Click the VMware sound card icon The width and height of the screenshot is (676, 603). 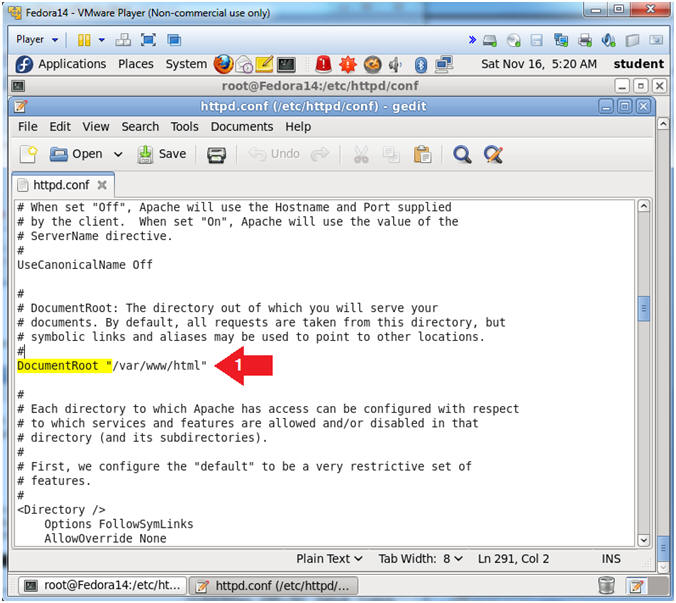click(608, 41)
